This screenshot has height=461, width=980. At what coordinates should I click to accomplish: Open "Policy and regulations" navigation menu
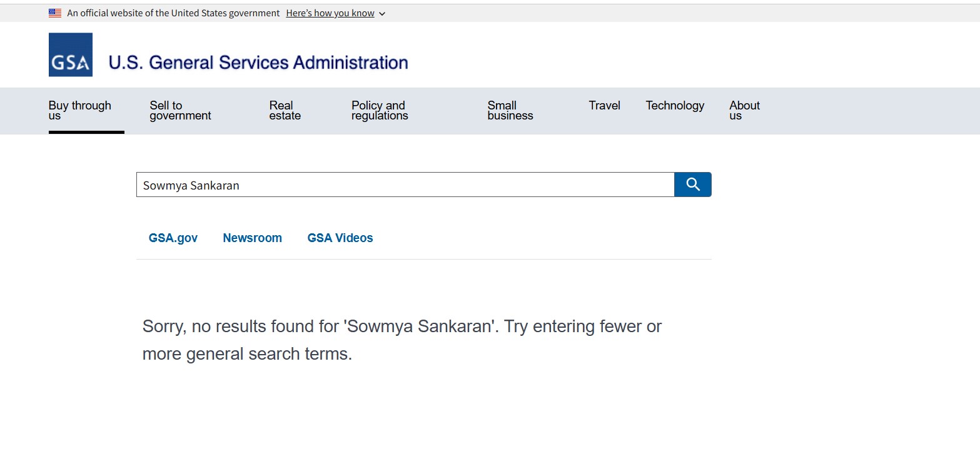point(379,111)
